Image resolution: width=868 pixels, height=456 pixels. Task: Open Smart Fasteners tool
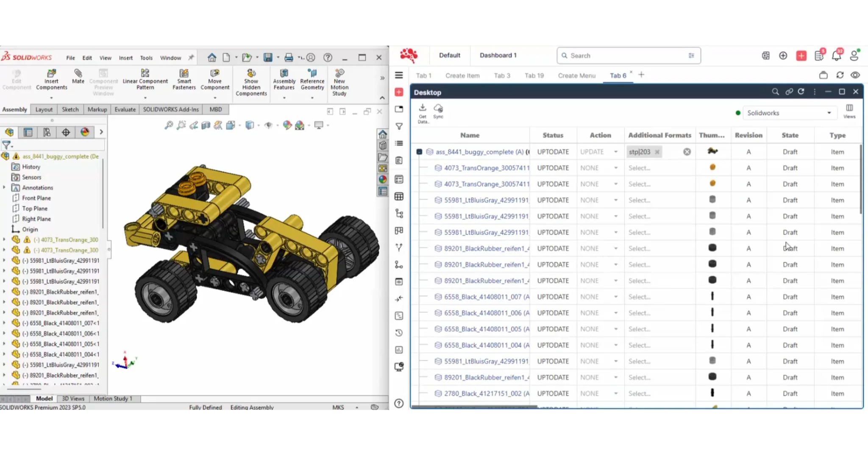click(x=184, y=80)
